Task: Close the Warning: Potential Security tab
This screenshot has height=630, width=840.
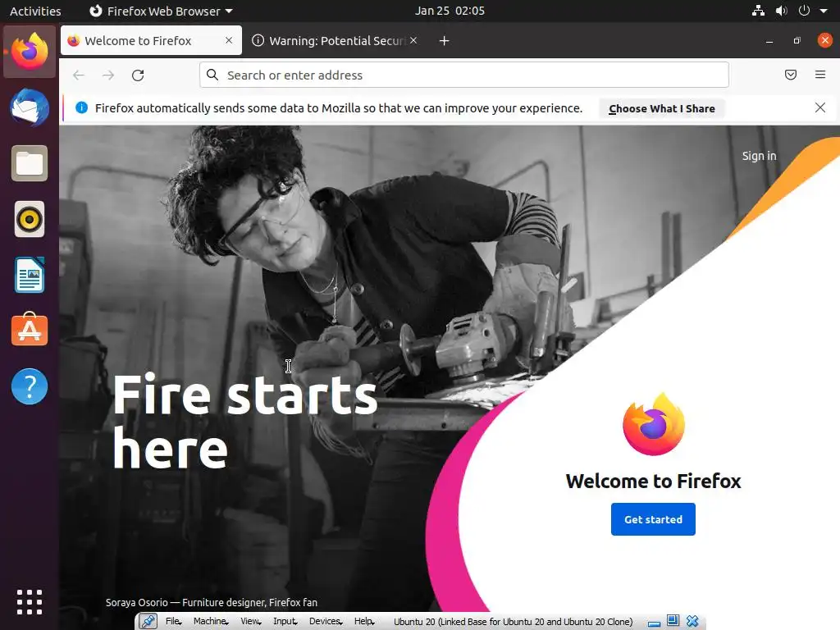Action: (x=413, y=40)
